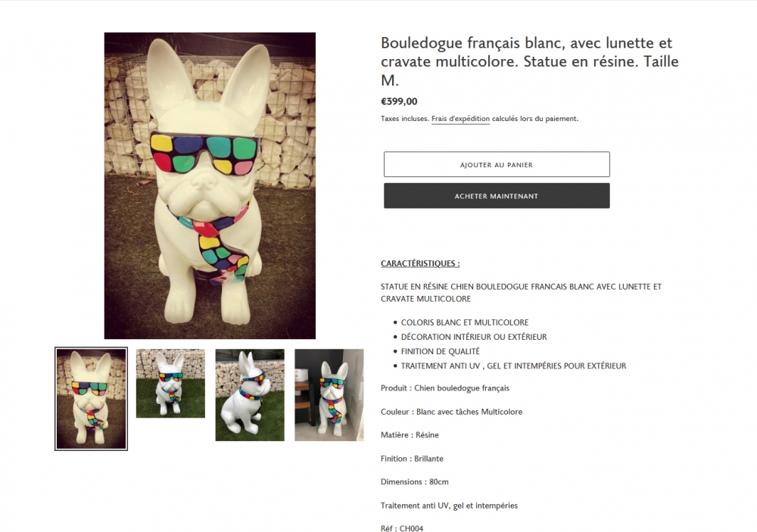Buy now with Acheter maintenant button
The width and height of the screenshot is (757, 532).
click(x=497, y=196)
